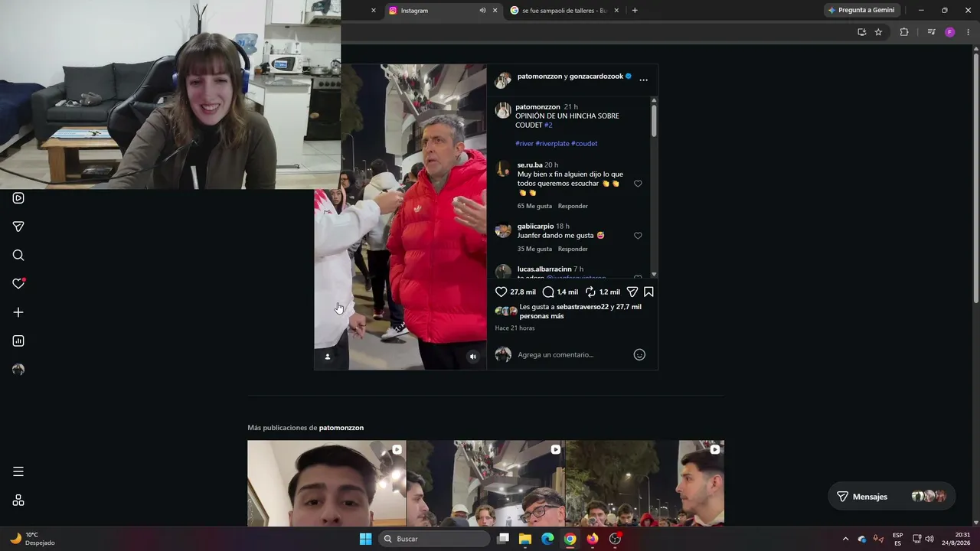Open the Windows Start menu
The image size is (980, 551).
click(x=365, y=539)
